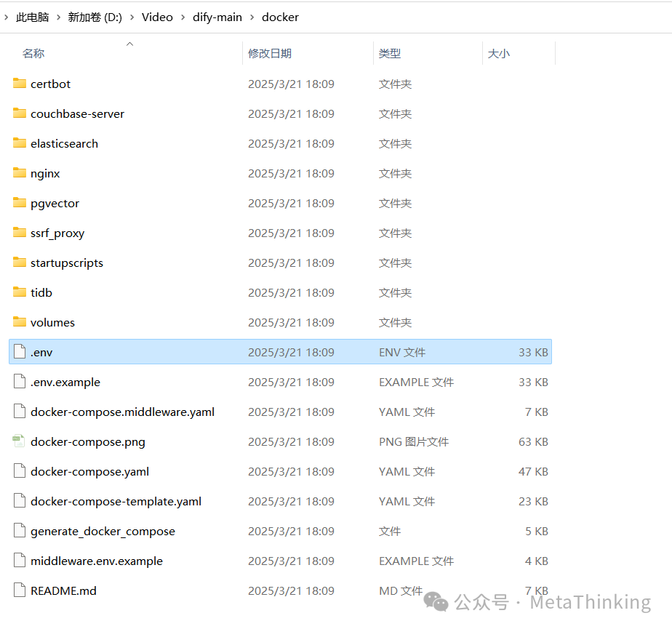The width and height of the screenshot is (672, 629).
Task: Expand the chevron after 新加卷 (D:)
Action: coord(132,17)
